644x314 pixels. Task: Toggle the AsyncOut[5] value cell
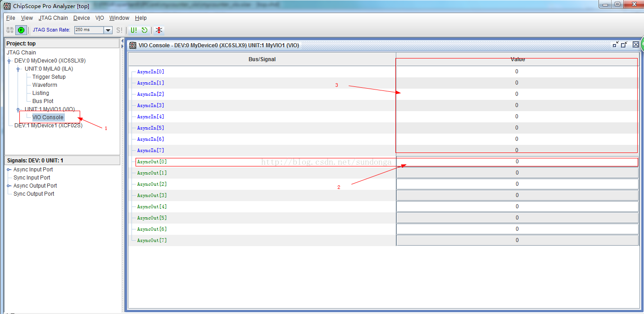(x=517, y=218)
